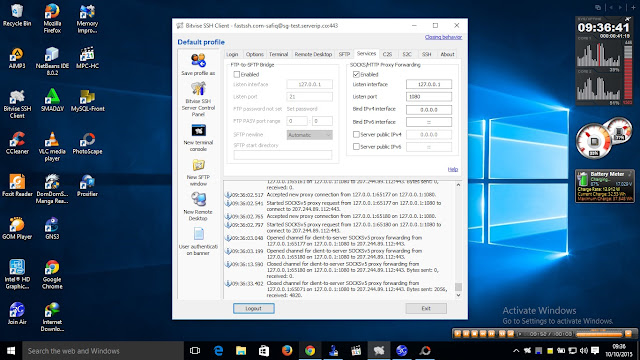Open Task View in taskbar
This screenshot has width=640, height=360.
point(195,351)
